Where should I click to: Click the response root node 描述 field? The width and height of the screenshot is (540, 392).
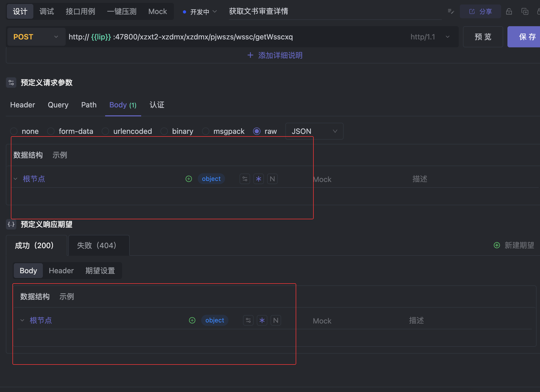click(416, 320)
